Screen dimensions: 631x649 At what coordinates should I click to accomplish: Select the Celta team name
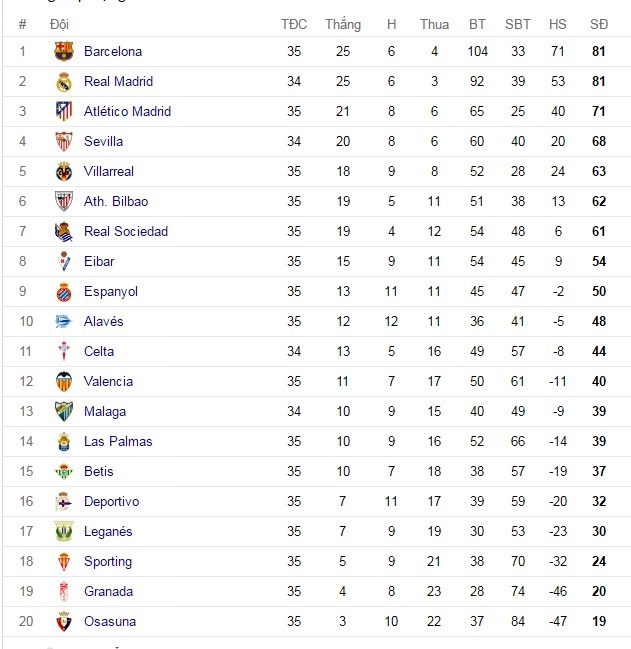click(x=99, y=351)
